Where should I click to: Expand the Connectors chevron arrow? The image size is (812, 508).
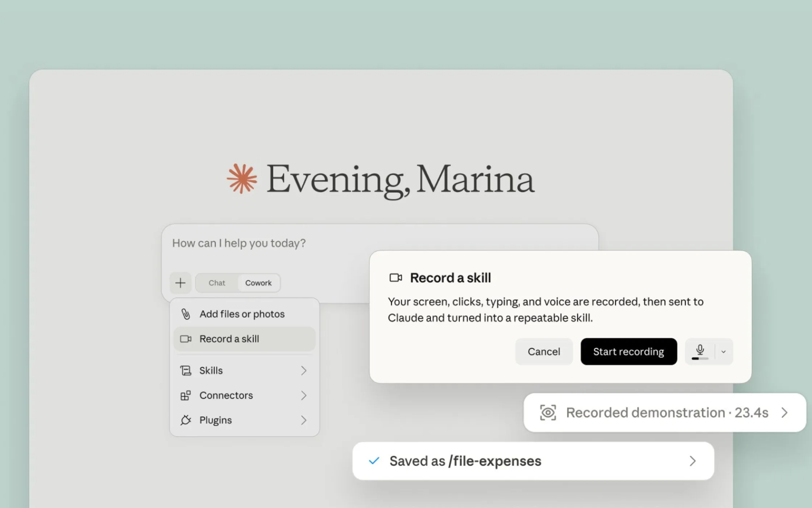click(304, 395)
